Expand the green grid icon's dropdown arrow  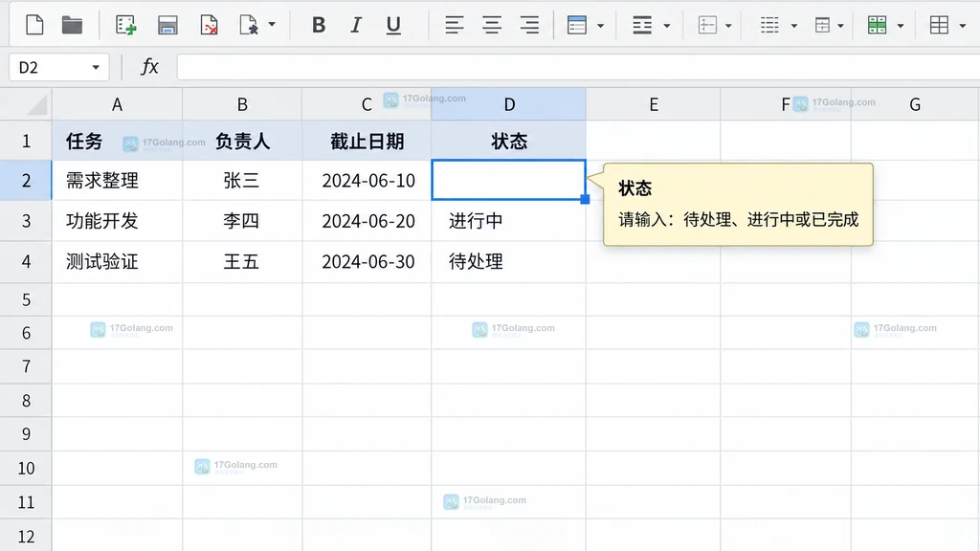[901, 26]
